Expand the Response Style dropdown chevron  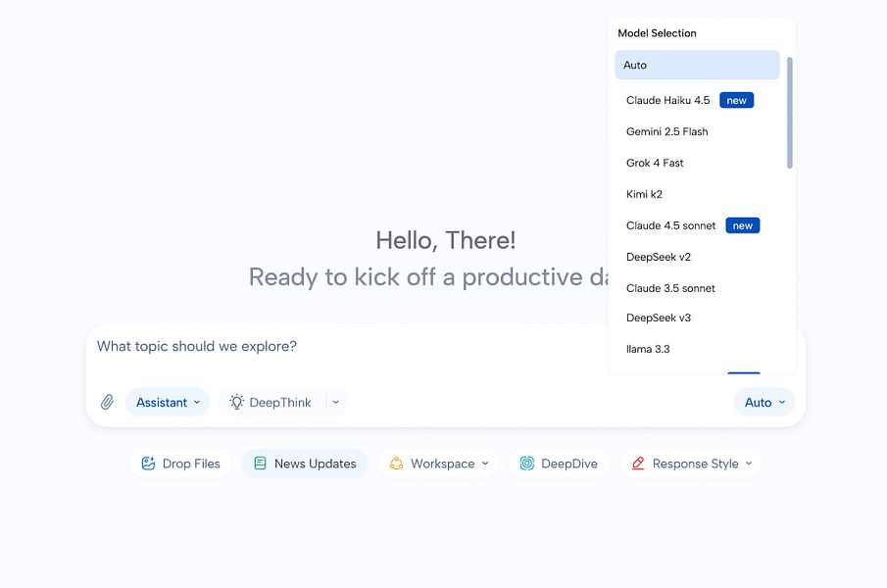(749, 464)
